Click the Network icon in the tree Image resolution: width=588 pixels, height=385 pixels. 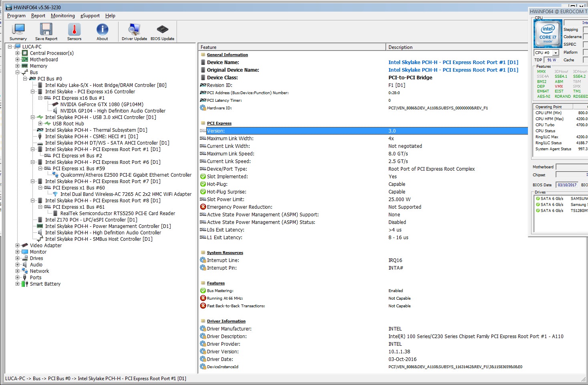[x=25, y=271]
